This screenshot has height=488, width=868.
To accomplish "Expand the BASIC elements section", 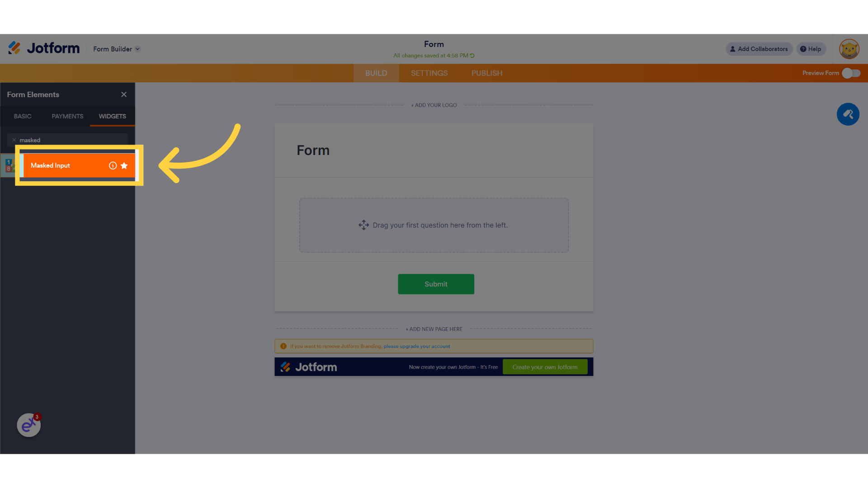I will tap(23, 116).
